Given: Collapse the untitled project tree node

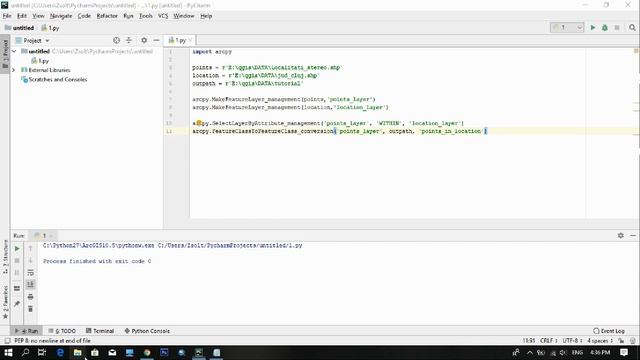Looking at the screenshot, I should click(x=14, y=51).
